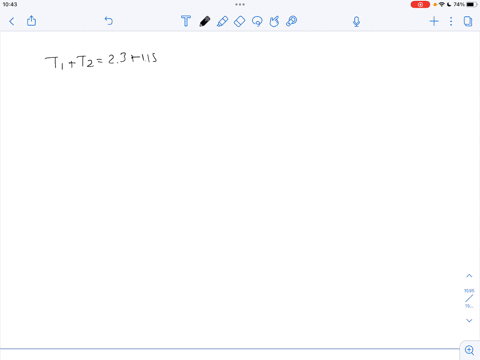The width and height of the screenshot is (480, 360).
Task: Open the page view panel
Action: click(x=468, y=22)
